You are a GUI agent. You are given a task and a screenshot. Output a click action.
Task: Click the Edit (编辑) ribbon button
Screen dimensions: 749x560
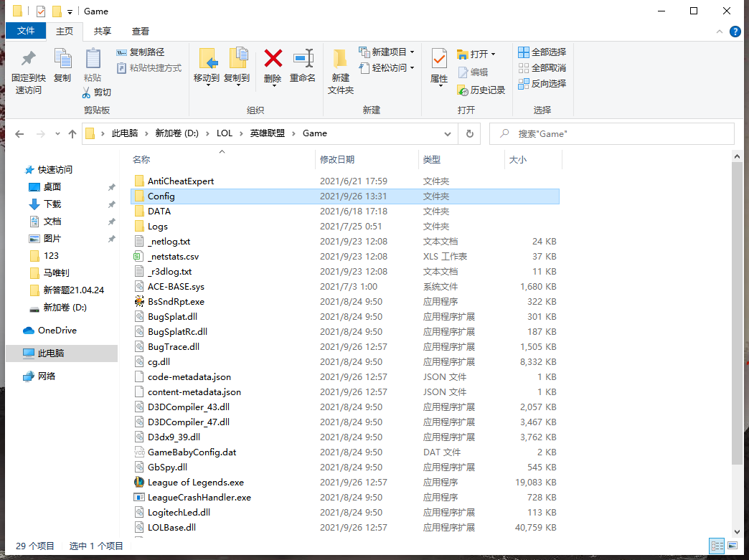click(473, 72)
